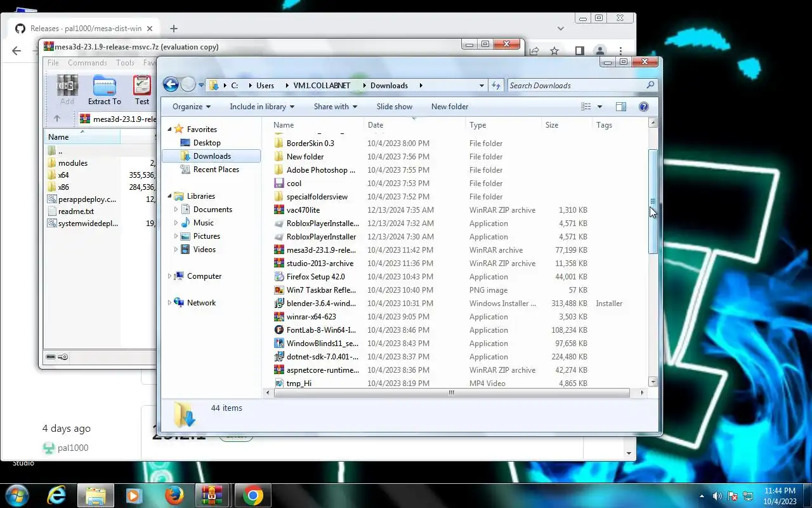Show hidden tray icons arrow
The height and width of the screenshot is (508, 812).
click(702, 496)
